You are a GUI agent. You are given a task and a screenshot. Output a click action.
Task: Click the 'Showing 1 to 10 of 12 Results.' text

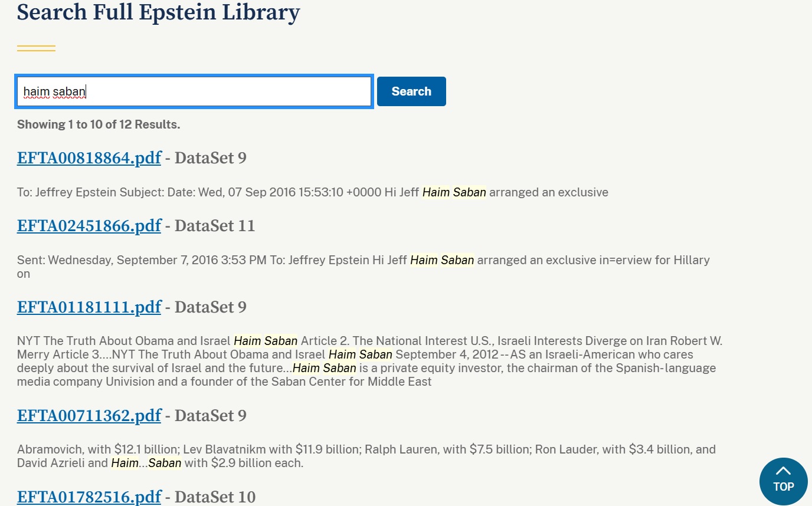coord(99,124)
